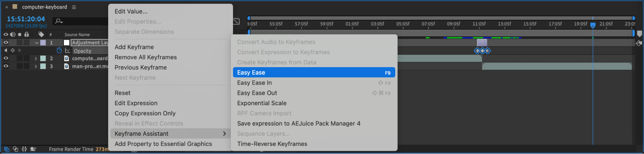Click layer 1 lavender label color swatch
Screen dimensions: 644x154
click(43, 43)
